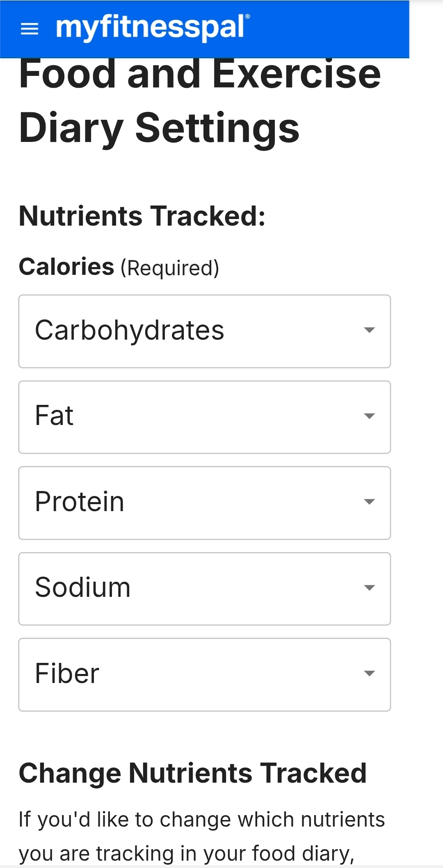Select the Change Nutrients Tracked heading
The width and height of the screenshot is (443, 868).
193,773
